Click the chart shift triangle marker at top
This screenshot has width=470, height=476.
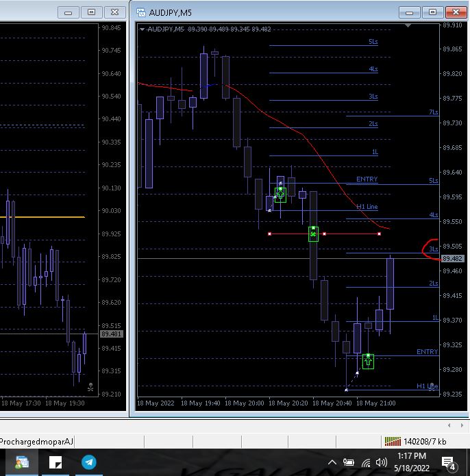coord(408,26)
